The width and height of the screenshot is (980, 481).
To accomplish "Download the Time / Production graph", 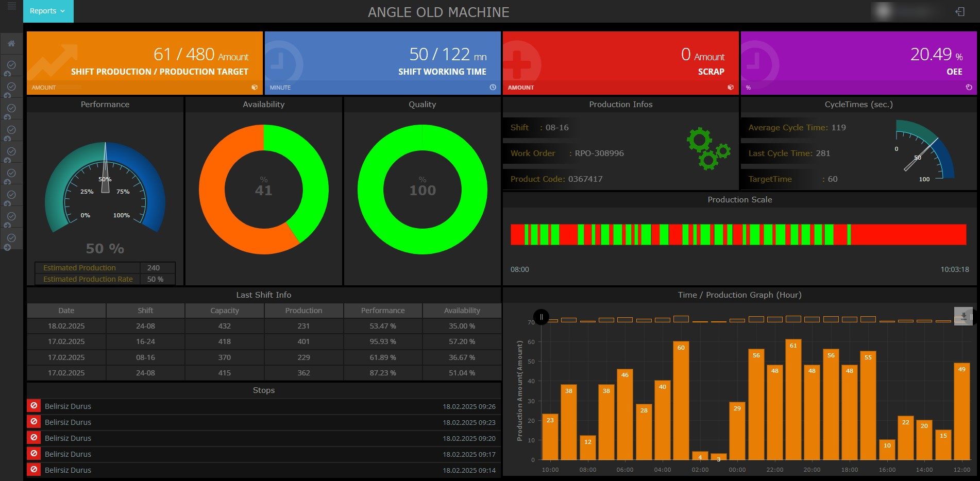I will click(x=963, y=316).
